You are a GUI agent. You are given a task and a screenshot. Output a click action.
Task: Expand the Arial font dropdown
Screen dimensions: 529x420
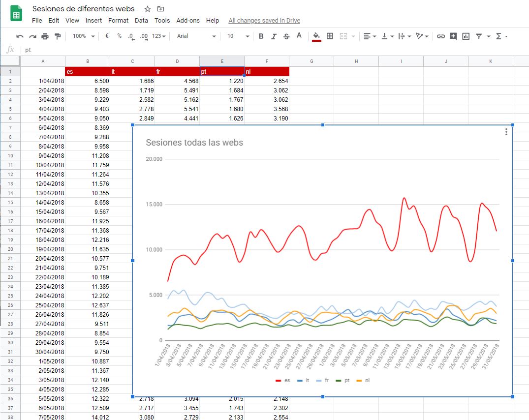tap(196, 36)
